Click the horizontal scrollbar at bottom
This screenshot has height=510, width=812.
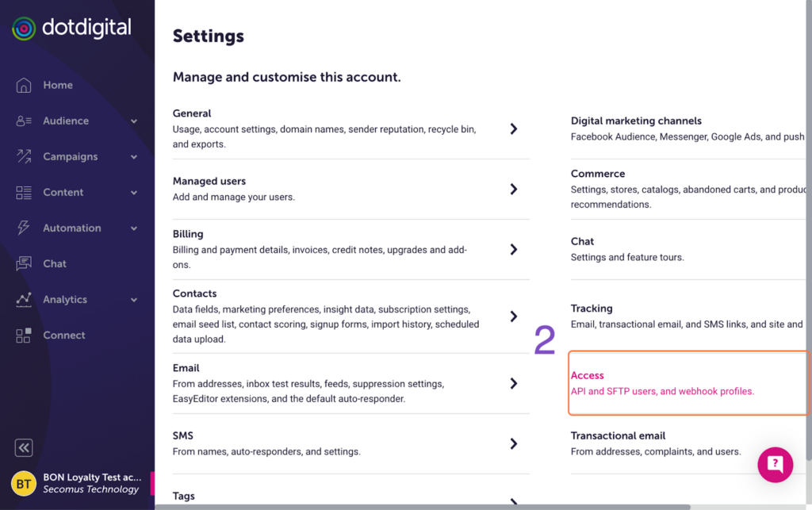tap(420, 507)
